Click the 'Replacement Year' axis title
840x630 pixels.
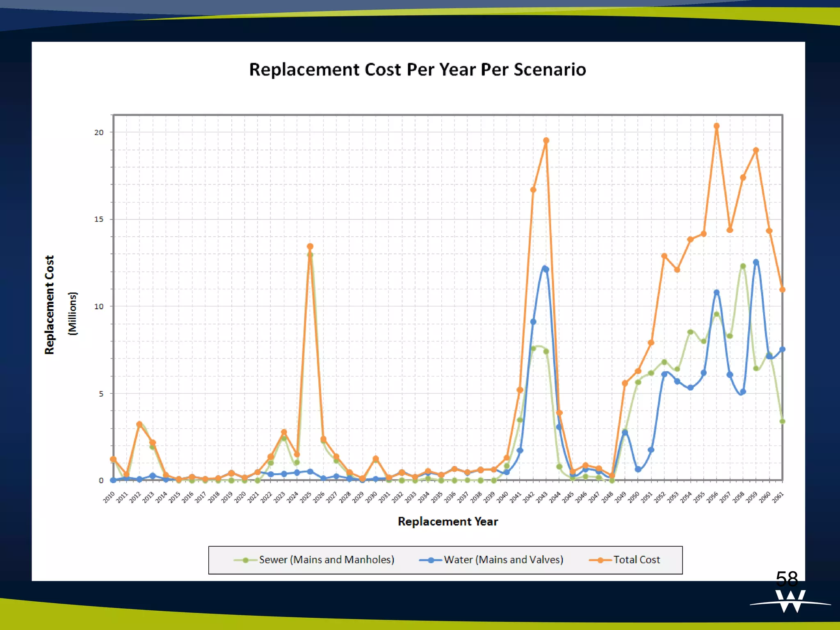tap(448, 522)
